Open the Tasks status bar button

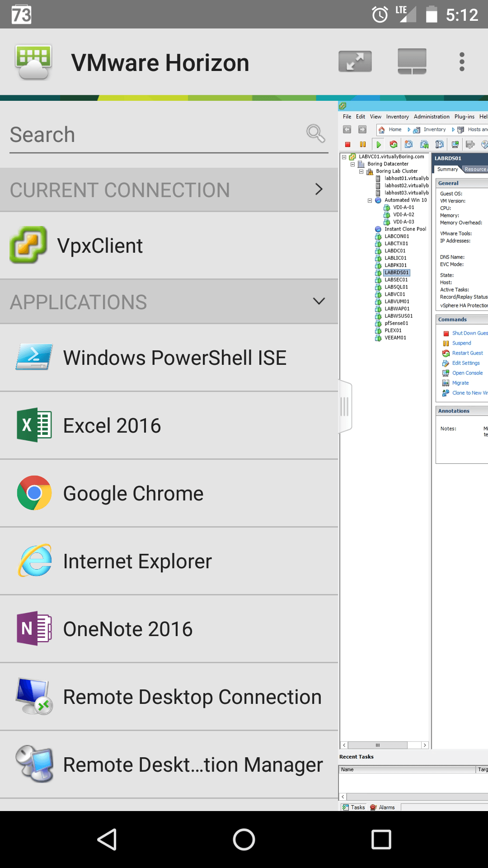click(x=354, y=807)
